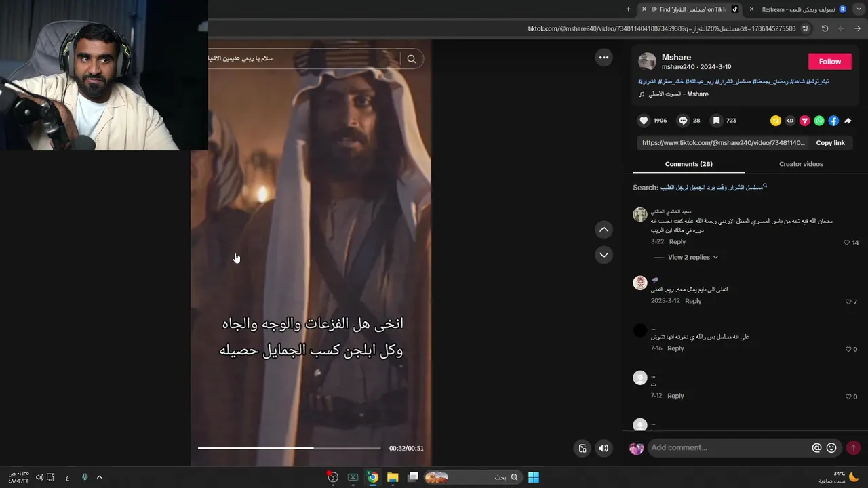The height and width of the screenshot is (488, 868).
Task: Like the 7-16 comment
Action: (x=848, y=349)
